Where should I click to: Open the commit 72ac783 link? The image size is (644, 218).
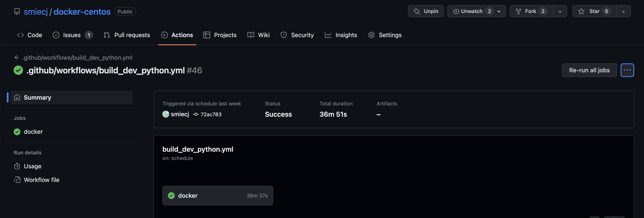[x=211, y=114]
